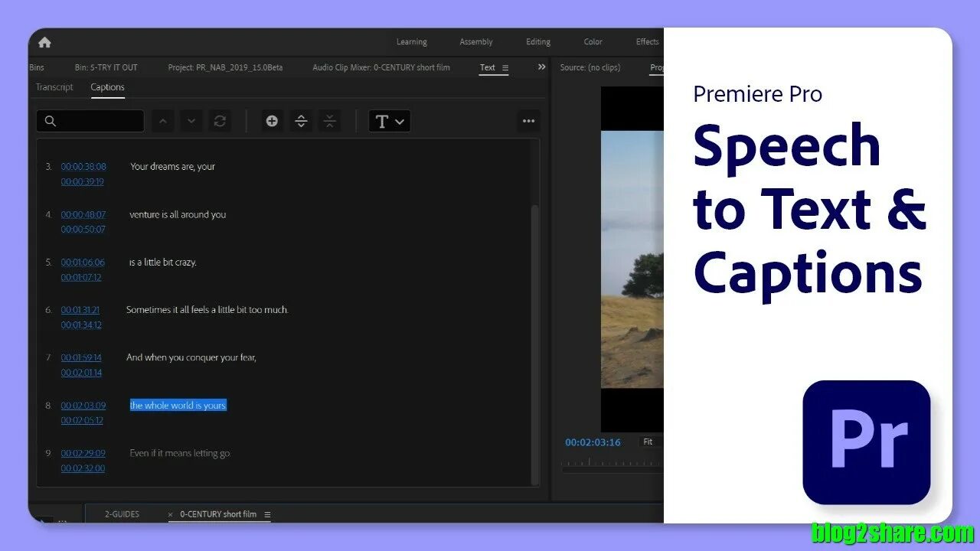Image resolution: width=980 pixels, height=551 pixels.
Task: Open the Text panel tab
Action: (488, 67)
